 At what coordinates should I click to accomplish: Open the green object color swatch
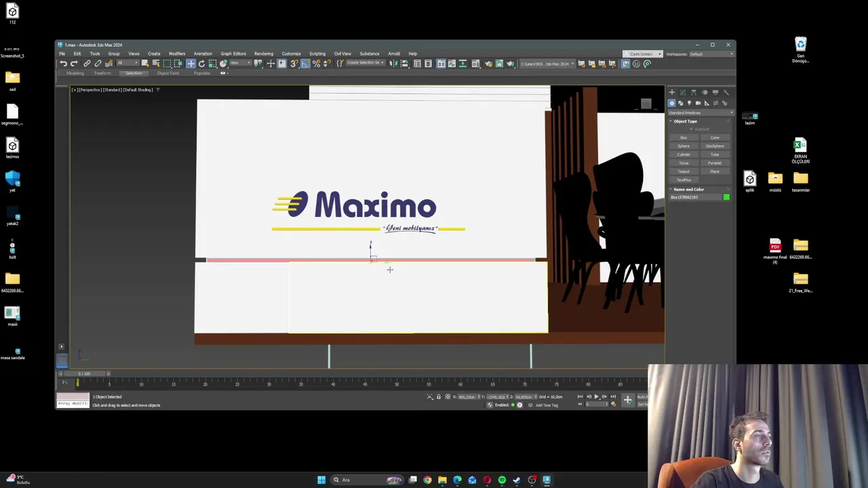pos(726,197)
